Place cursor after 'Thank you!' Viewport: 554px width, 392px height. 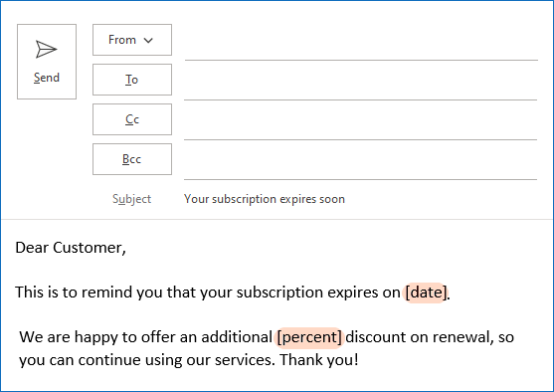click(359, 360)
